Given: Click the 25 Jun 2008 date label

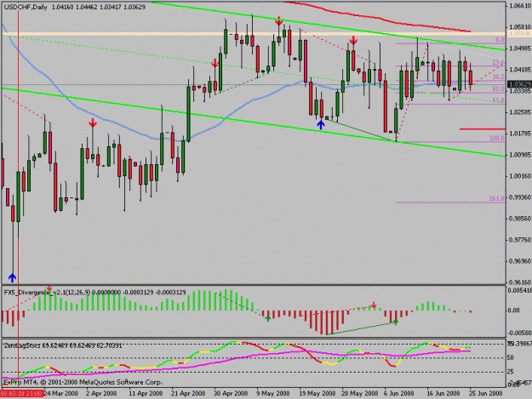Looking at the screenshot, I should (x=486, y=393).
